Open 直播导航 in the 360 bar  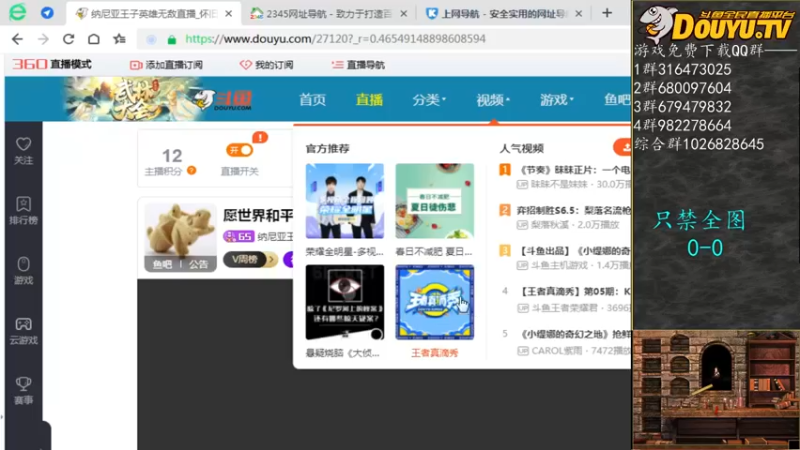358,65
